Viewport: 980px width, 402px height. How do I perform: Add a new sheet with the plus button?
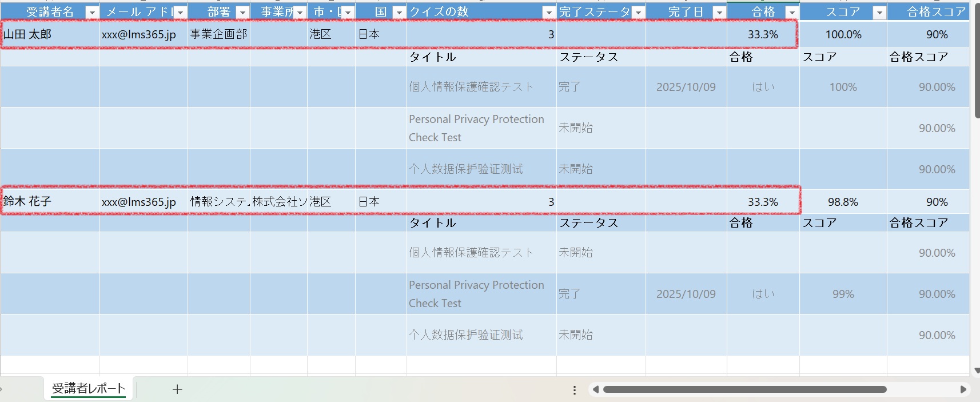(177, 389)
